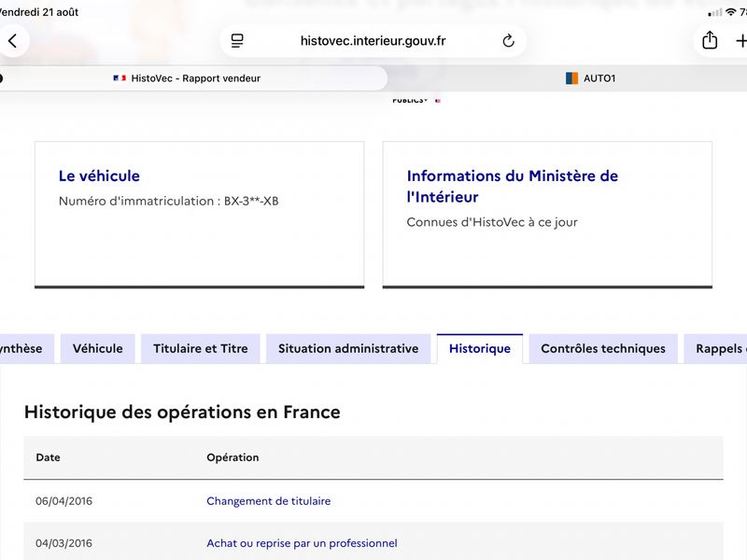This screenshot has width=747, height=560.
Task: Click Informations du Ministère de l'Intérieur heading
Action: 512,186
